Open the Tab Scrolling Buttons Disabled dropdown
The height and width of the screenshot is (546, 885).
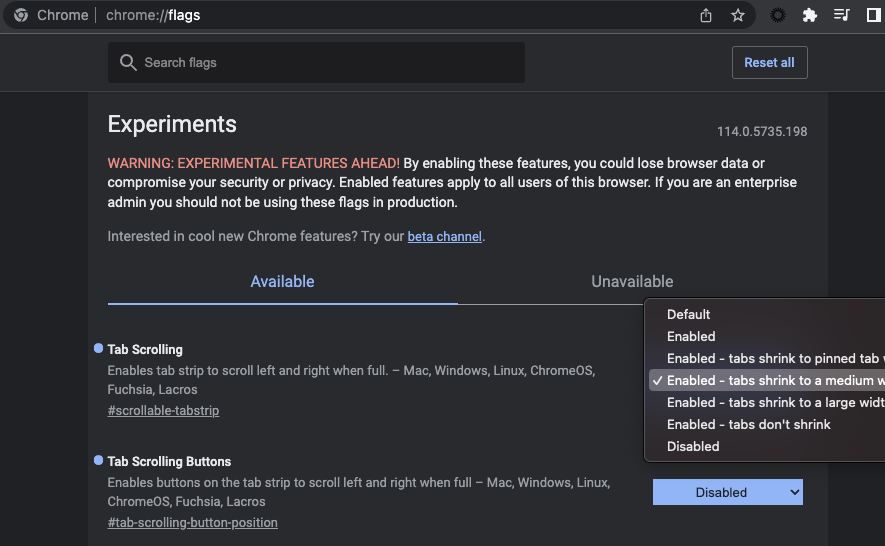pos(728,492)
